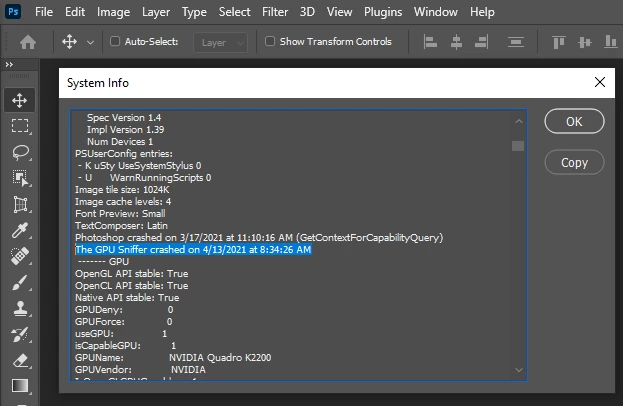Click 'Image tile size: 1024K' line

pos(122,190)
